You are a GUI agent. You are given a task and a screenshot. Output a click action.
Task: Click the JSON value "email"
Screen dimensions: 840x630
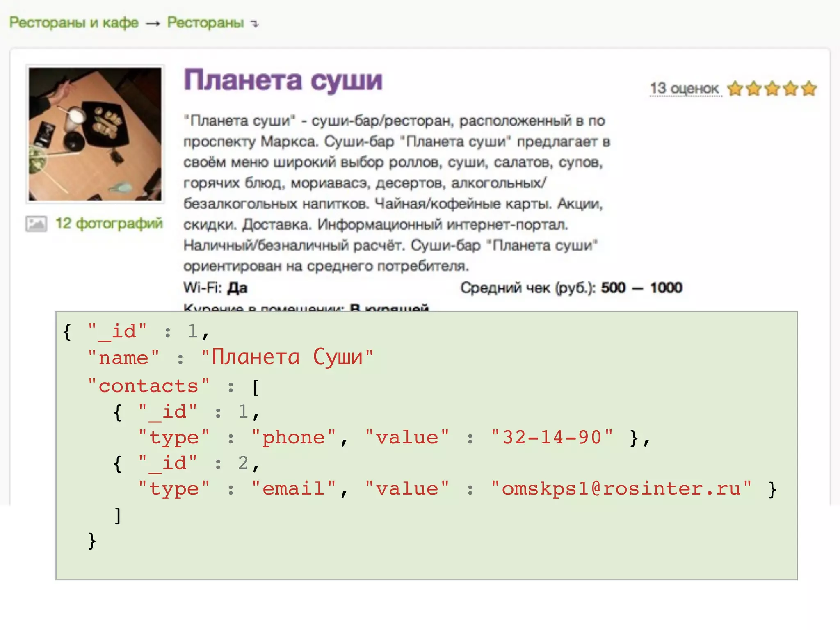point(294,488)
